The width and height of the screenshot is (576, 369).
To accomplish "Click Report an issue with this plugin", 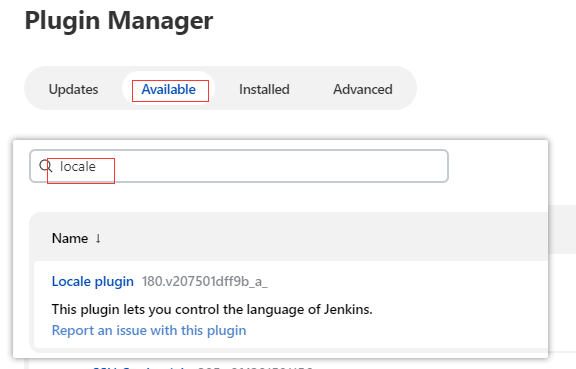I will click(149, 330).
